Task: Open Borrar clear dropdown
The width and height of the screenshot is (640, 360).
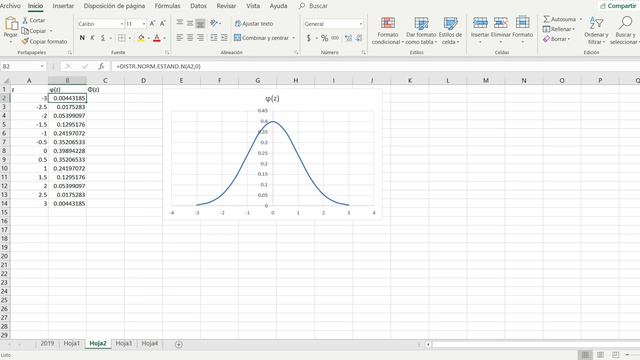Action: coord(556,39)
